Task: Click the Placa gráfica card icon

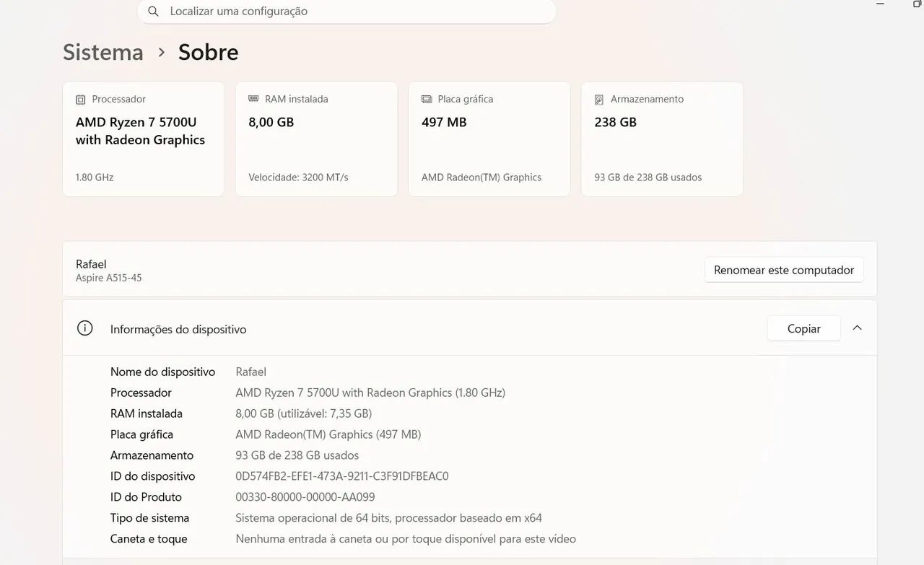Action: 427,99
